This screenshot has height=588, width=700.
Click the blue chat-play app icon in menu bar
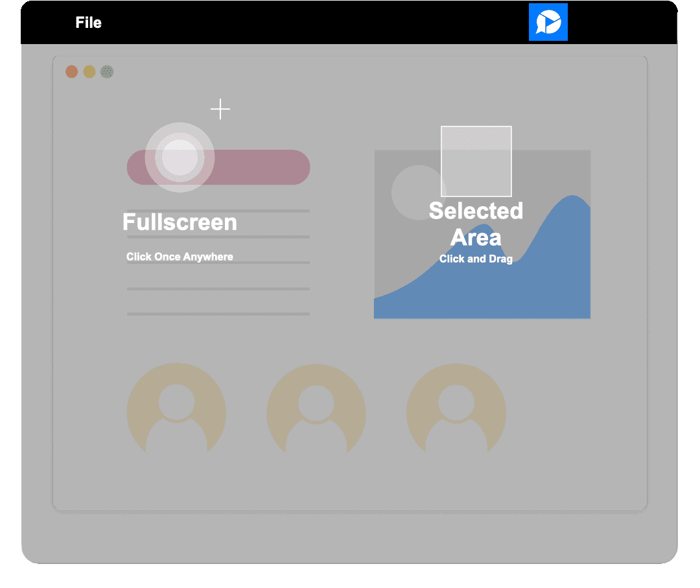coord(548,23)
